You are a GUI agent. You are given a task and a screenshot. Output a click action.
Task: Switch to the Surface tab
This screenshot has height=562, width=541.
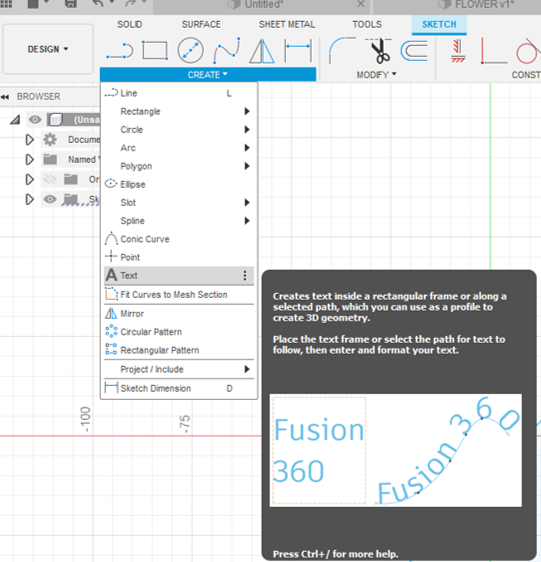coord(201,24)
